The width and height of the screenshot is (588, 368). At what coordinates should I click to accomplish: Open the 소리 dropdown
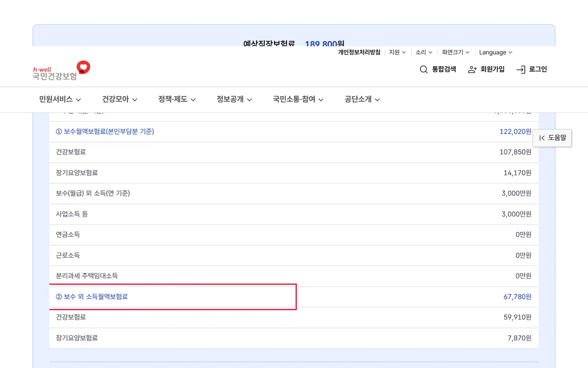click(424, 53)
